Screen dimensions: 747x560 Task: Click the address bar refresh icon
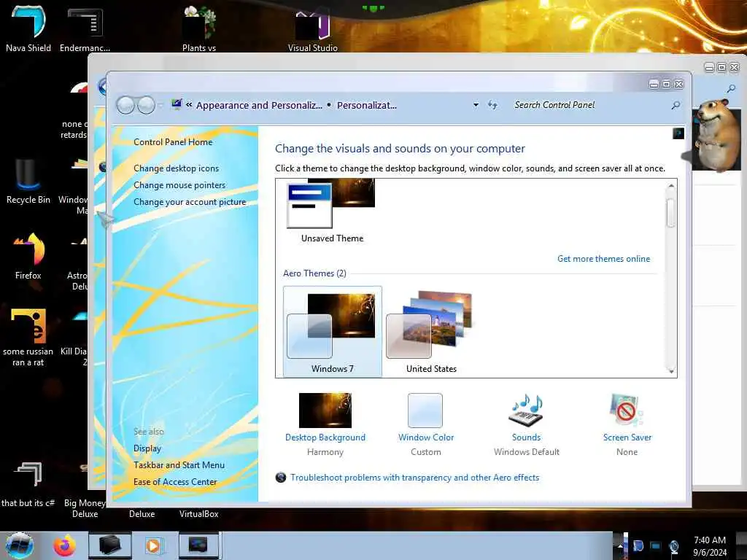[492, 105]
